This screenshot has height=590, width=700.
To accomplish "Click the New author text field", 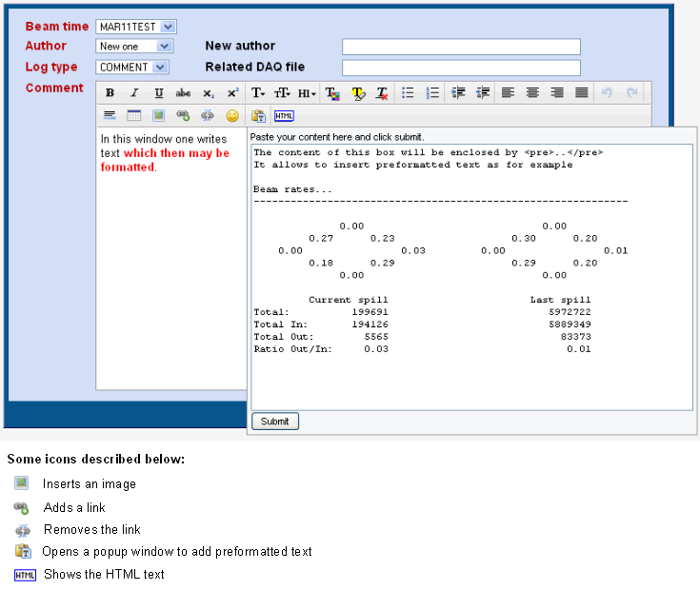I will [461, 47].
